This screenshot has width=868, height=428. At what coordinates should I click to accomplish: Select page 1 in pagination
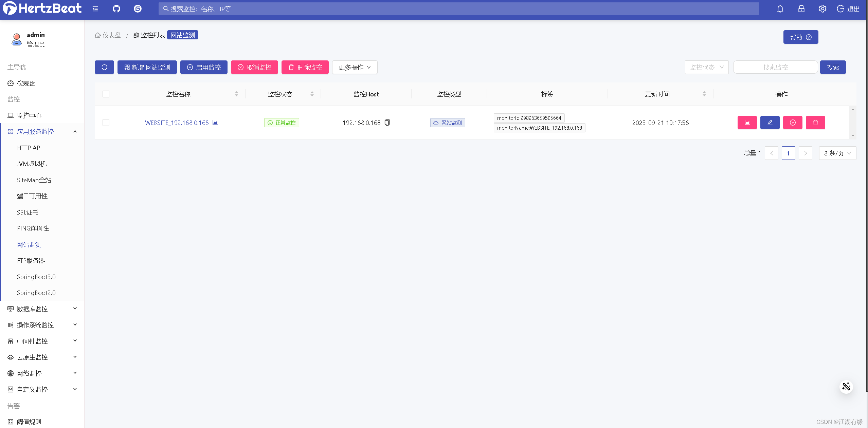pyautogui.click(x=788, y=153)
